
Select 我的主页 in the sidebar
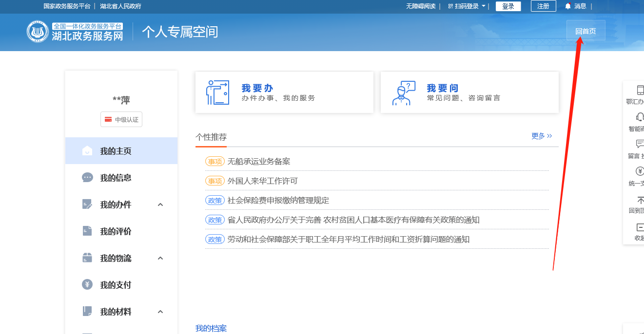point(121,151)
